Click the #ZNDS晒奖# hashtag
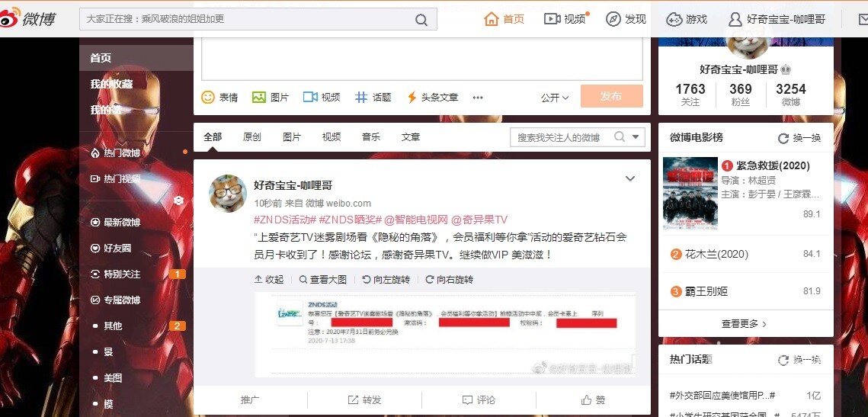 tap(351, 220)
